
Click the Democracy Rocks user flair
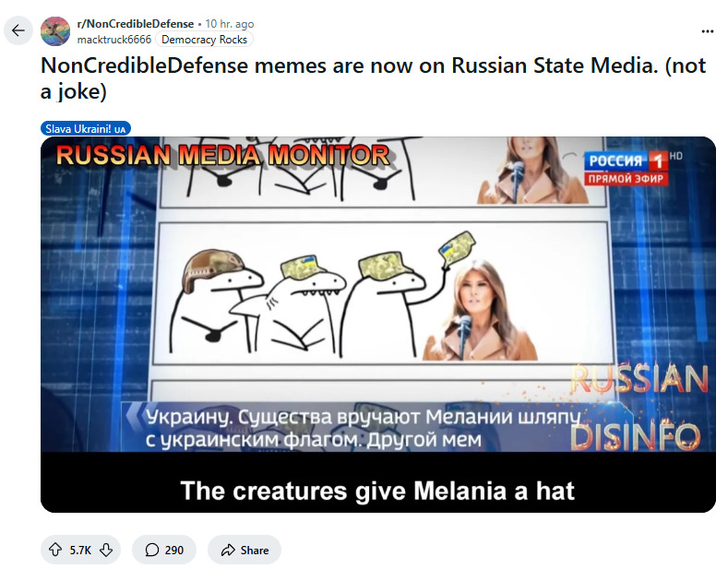pos(204,40)
